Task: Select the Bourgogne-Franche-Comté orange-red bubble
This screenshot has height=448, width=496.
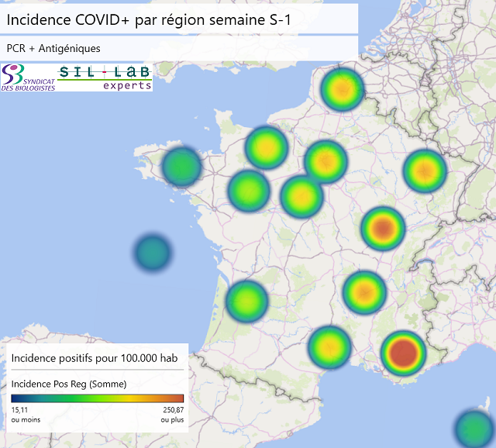Action: 383,229
